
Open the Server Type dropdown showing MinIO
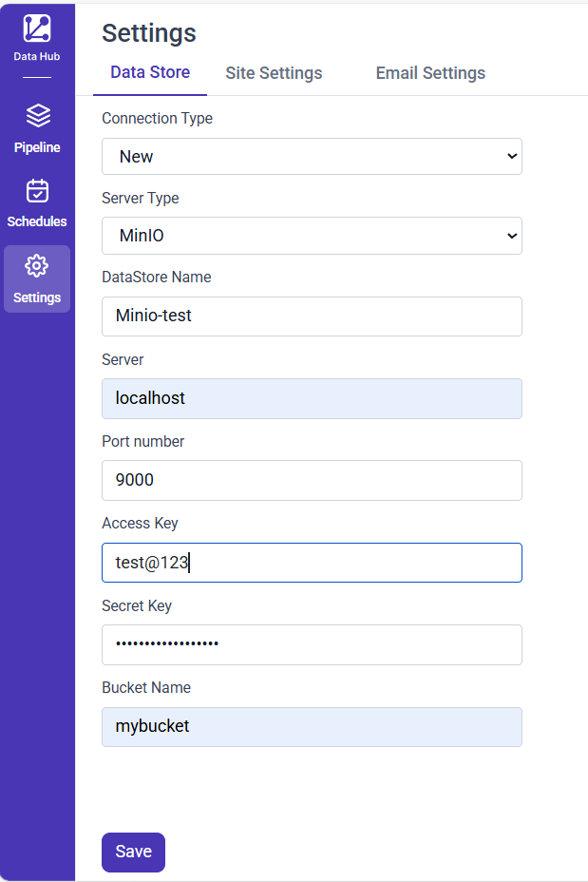pos(312,236)
